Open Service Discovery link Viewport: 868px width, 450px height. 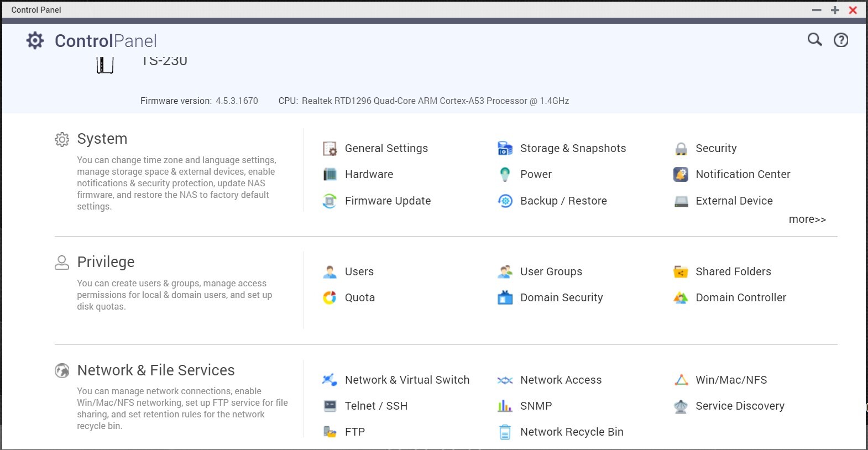740,406
